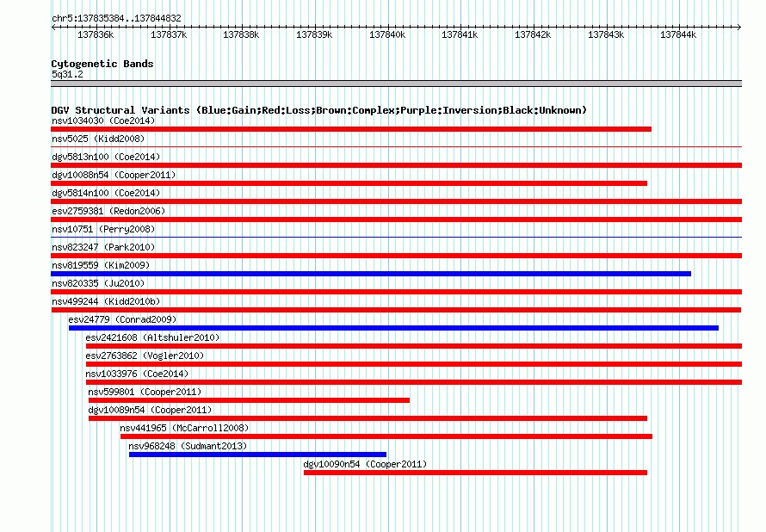Open the dgv5814n100 (Coe2014) label
This screenshot has width=766, height=532.
tap(106, 193)
